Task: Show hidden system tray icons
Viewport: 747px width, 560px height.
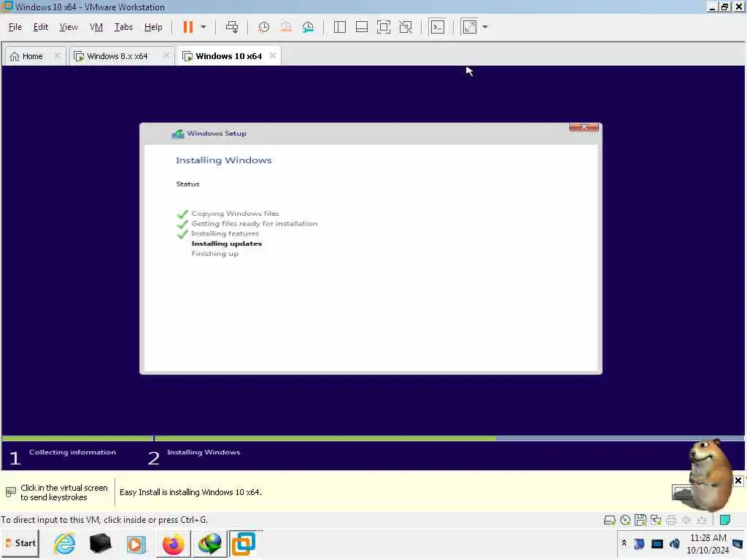Action: 624,543
